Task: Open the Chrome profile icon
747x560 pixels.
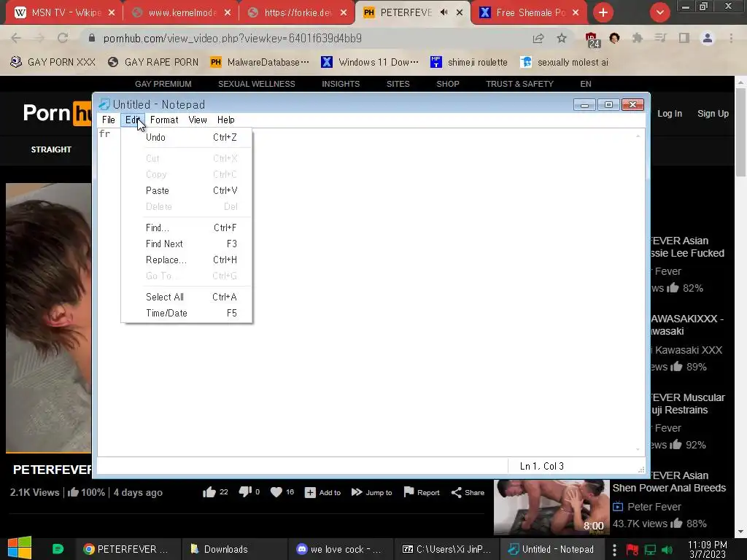Action: click(x=708, y=38)
